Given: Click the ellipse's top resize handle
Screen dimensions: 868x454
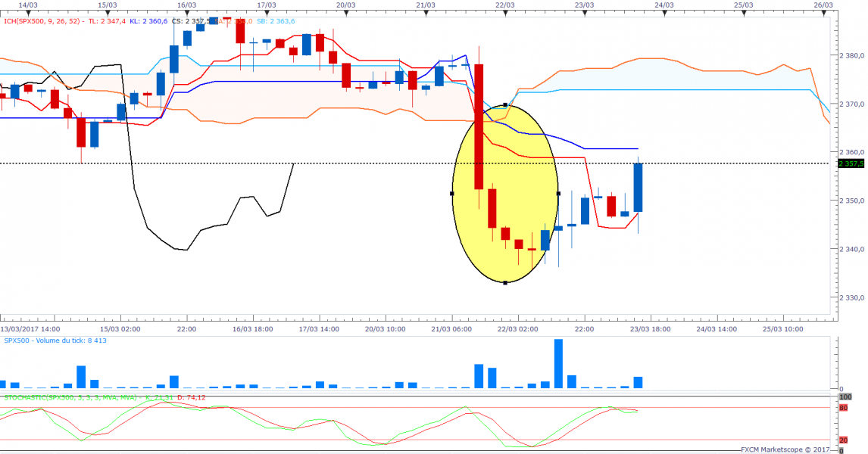Looking at the screenshot, I should [x=505, y=104].
